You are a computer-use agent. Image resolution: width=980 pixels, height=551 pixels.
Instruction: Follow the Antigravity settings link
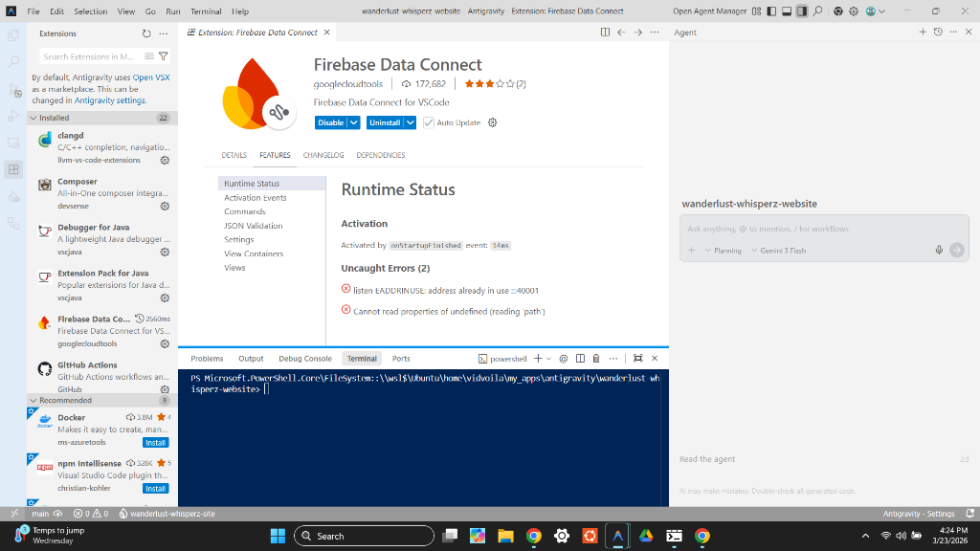pyautogui.click(x=110, y=100)
